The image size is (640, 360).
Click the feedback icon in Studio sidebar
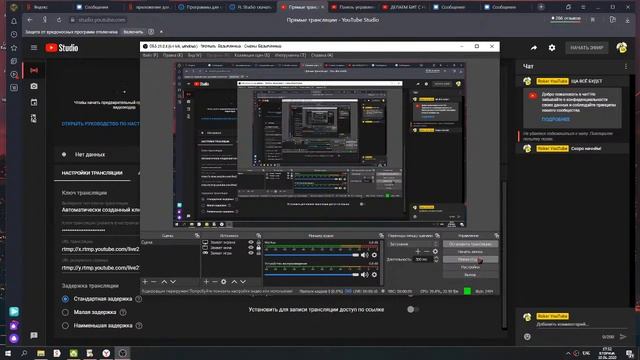click(x=34, y=335)
